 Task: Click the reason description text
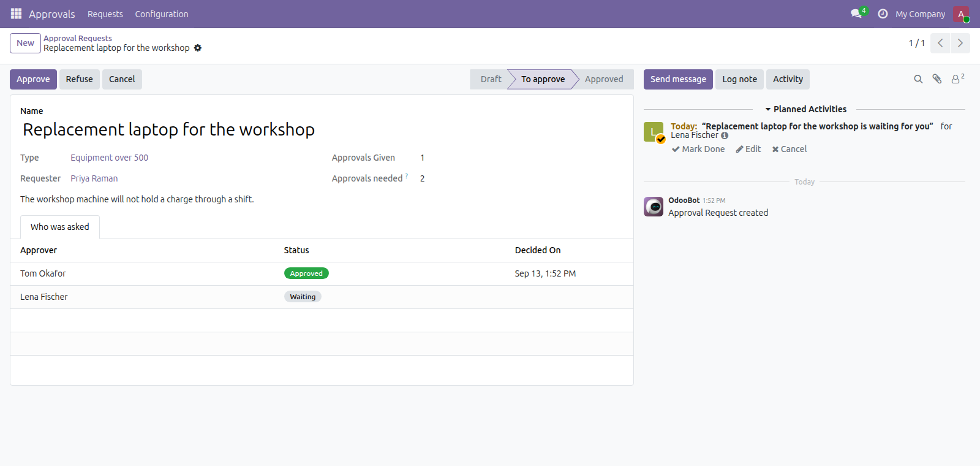point(137,199)
